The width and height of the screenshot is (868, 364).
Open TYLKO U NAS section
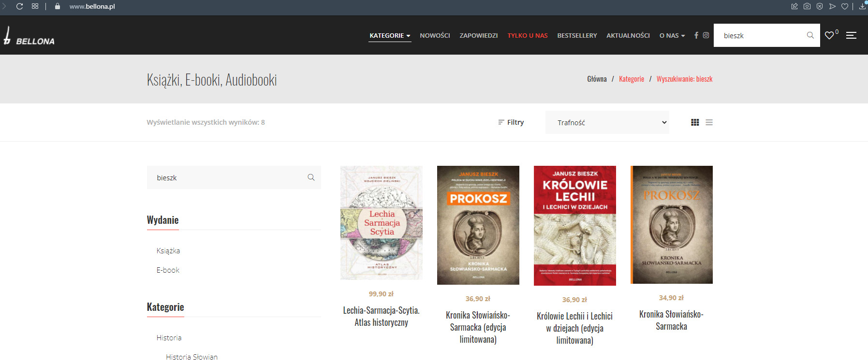[527, 36]
